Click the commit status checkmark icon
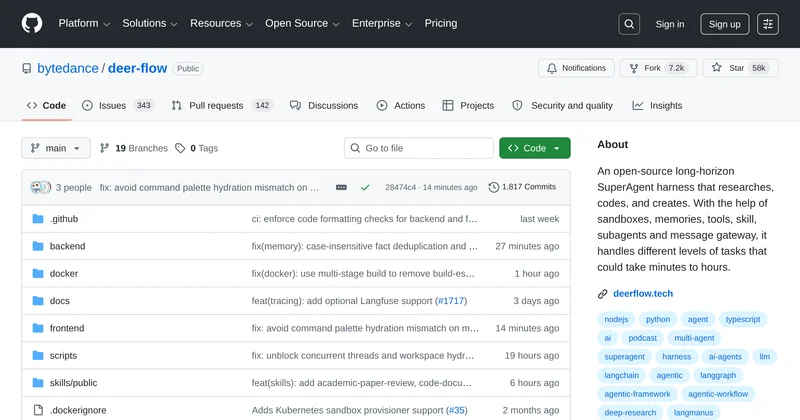Viewport: 800px width, 420px height. pos(365,187)
